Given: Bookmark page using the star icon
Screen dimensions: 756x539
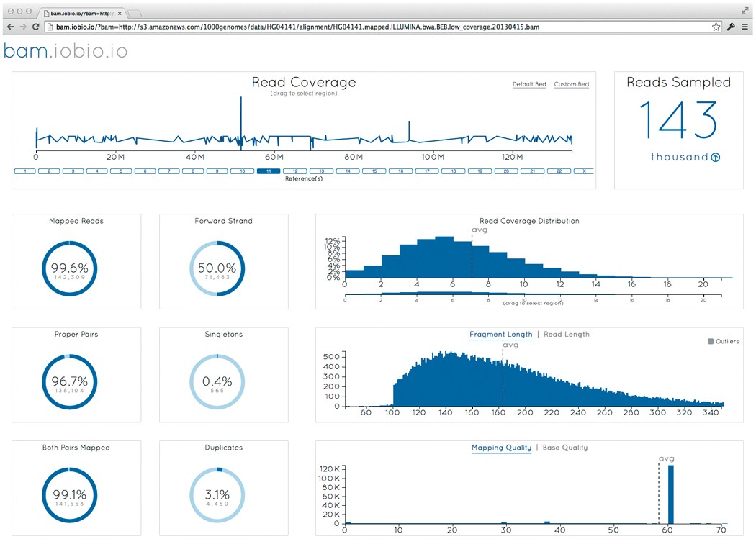Looking at the screenshot, I should [x=716, y=27].
